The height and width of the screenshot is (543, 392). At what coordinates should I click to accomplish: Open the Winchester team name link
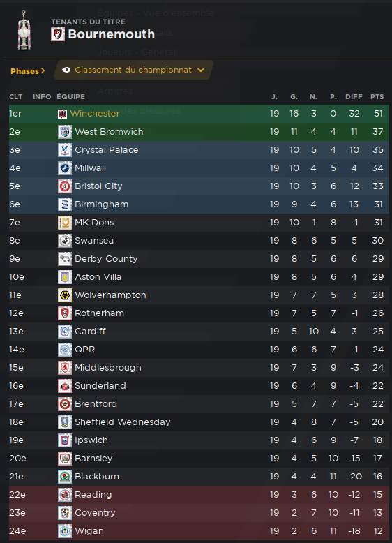pyautogui.click(x=95, y=114)
